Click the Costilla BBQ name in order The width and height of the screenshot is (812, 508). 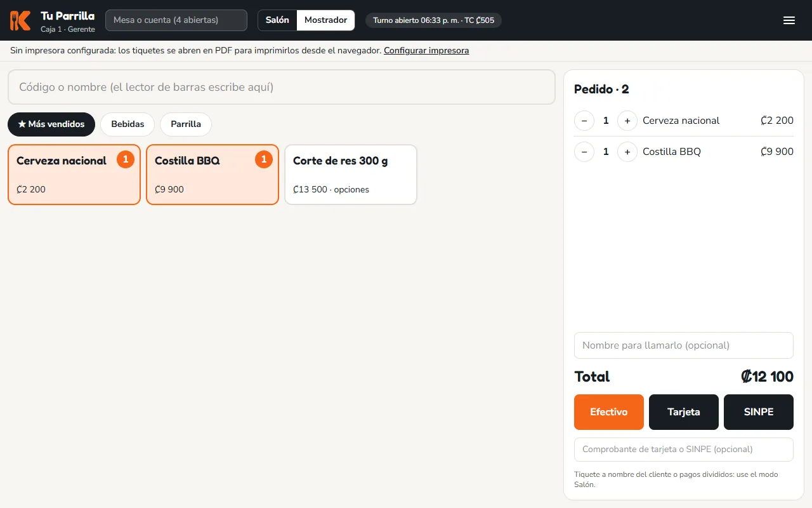tap(672, 152)
